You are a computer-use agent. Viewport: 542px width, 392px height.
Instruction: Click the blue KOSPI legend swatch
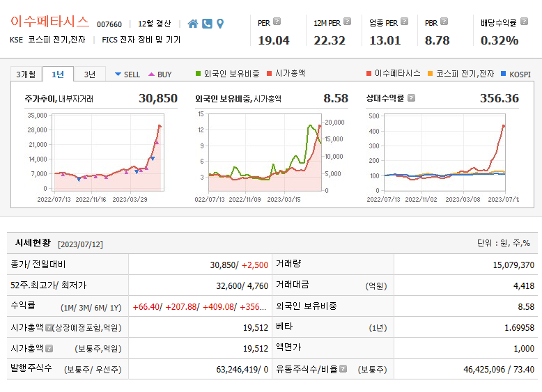[x=503, y=73]
